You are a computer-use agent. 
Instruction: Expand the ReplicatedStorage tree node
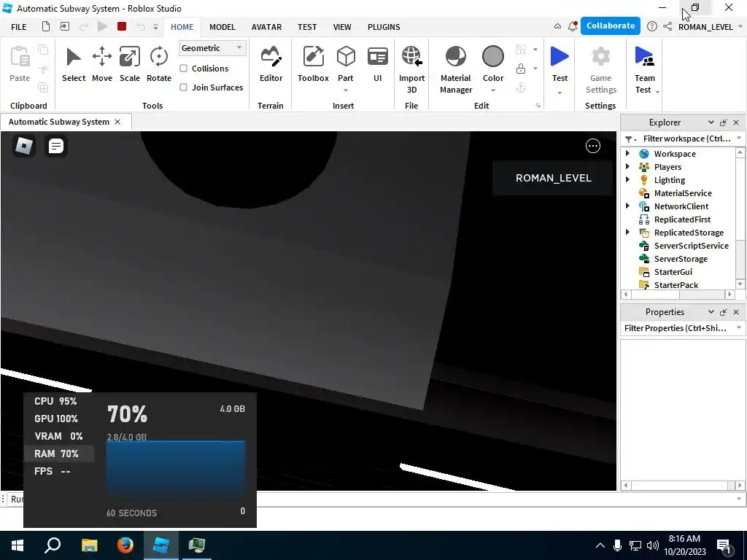627,232
